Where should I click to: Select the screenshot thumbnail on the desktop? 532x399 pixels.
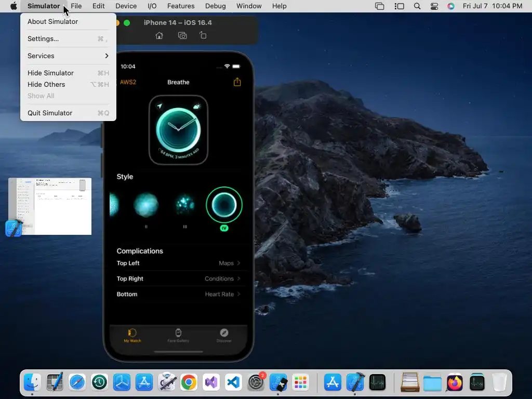click(50, 206)
